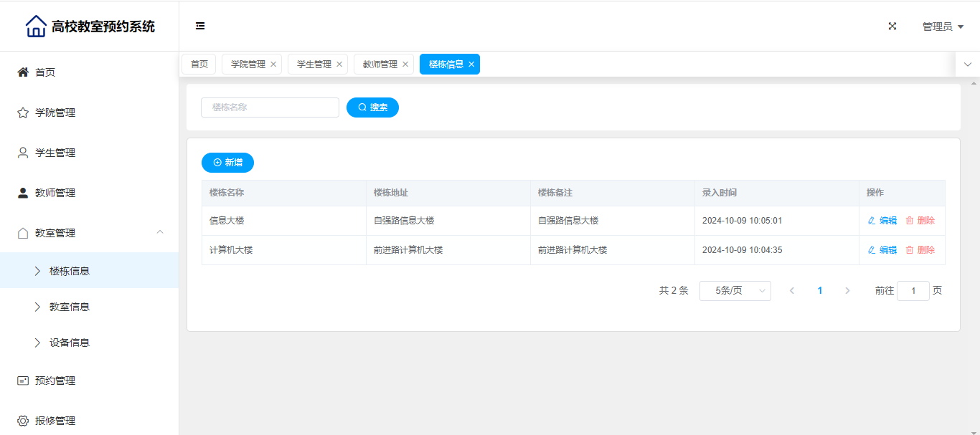Go to 学院管理 in sidebar
Screen dimensions: 980x435
pos(55,113)
